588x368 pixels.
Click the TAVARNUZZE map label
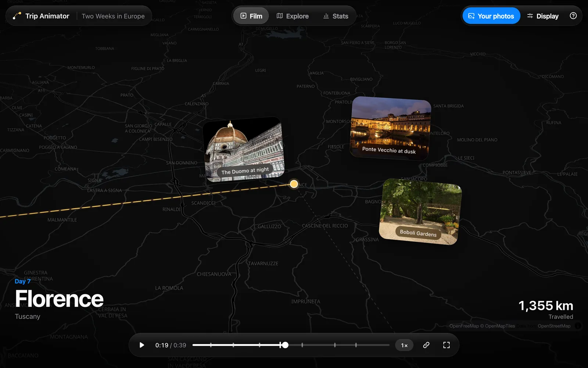(x=263, y=263)
